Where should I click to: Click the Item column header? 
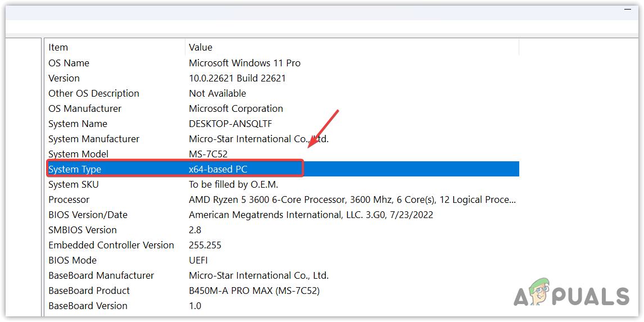tap(58, 48)
